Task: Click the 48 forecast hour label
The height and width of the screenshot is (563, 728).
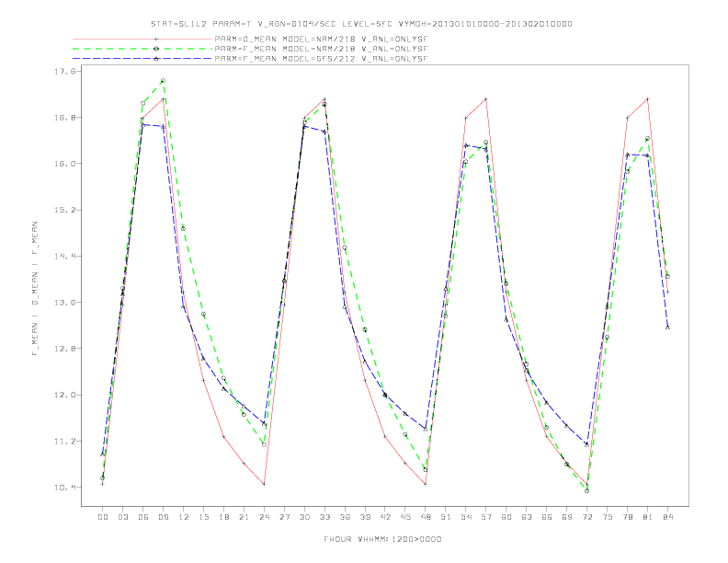Action: pos(426,517)
